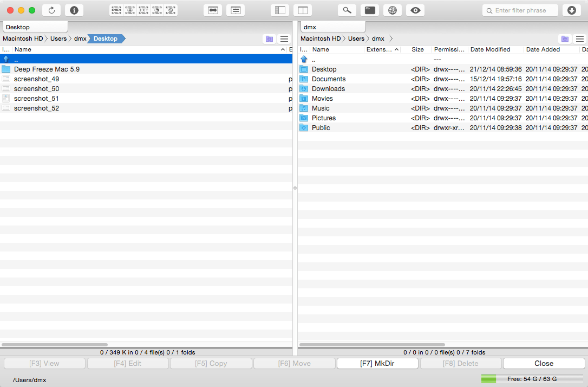The image size is (588, 387).
Task: Click the swap panels arrows icon
Action: (x=213, y=10)
